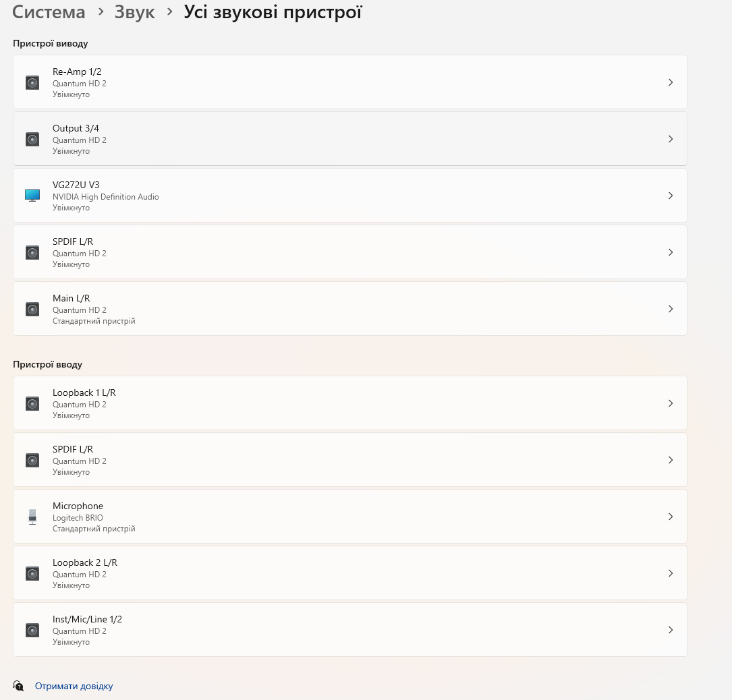This screenshot has height=700, width=732.
Task: Click the device icon for Inst/Mic/Line 1/2
Action: [32, 630]
